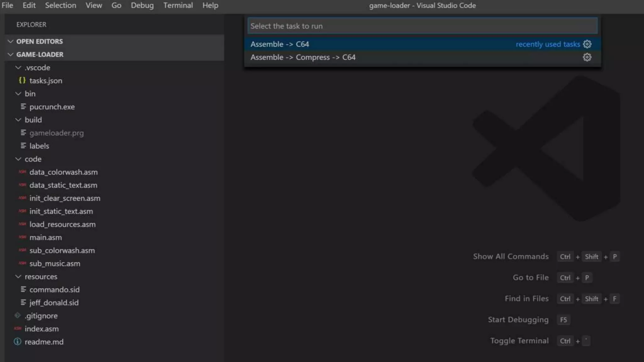The height and width of the screenshot is (362, 644).
Task: Click the git icon beside .gitignore
Action: 18,315
